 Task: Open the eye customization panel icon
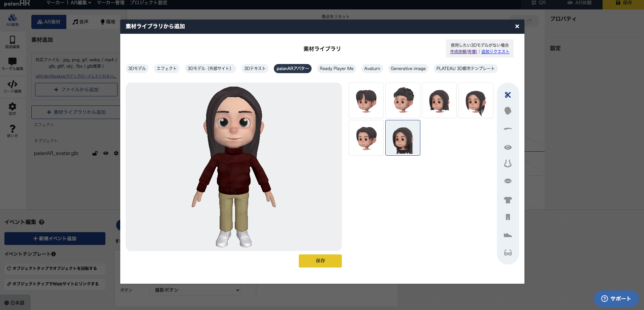508,147
